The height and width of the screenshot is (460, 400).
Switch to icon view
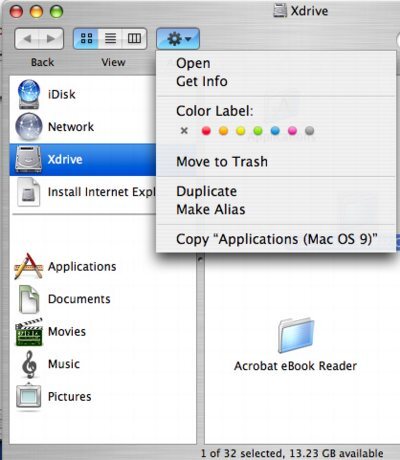[x=86, y=39]
